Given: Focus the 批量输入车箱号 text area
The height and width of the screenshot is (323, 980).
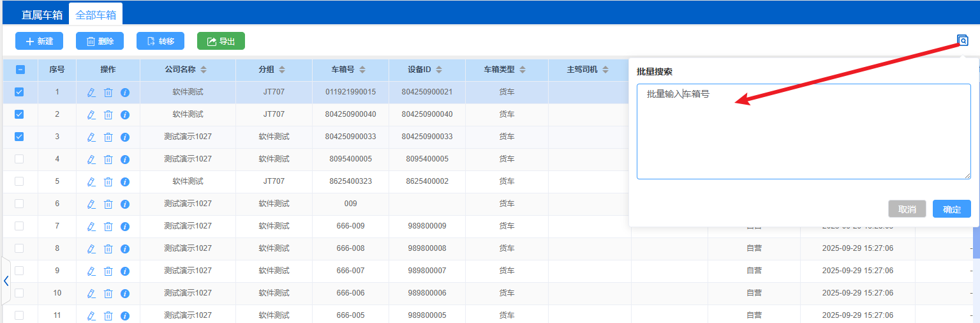Looking at the screenshot, I should pyautogui.click(x=803, y=134).
